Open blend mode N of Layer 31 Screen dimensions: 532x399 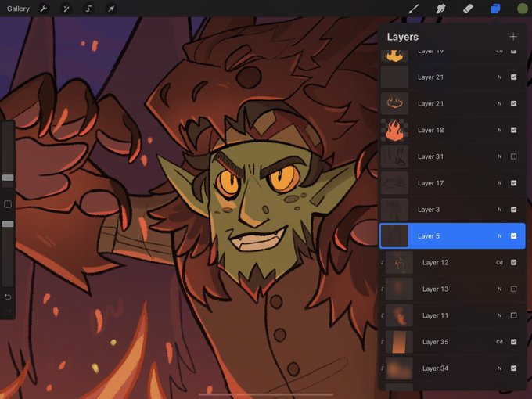tap(499, 156)
